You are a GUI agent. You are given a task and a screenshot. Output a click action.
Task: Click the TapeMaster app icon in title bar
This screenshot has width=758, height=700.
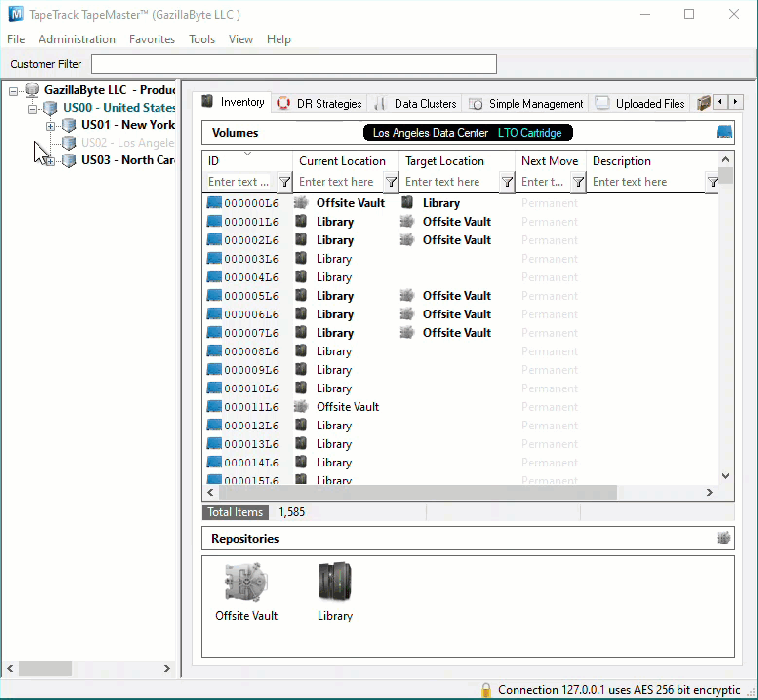pyautogui.click(x=16, y=14)
